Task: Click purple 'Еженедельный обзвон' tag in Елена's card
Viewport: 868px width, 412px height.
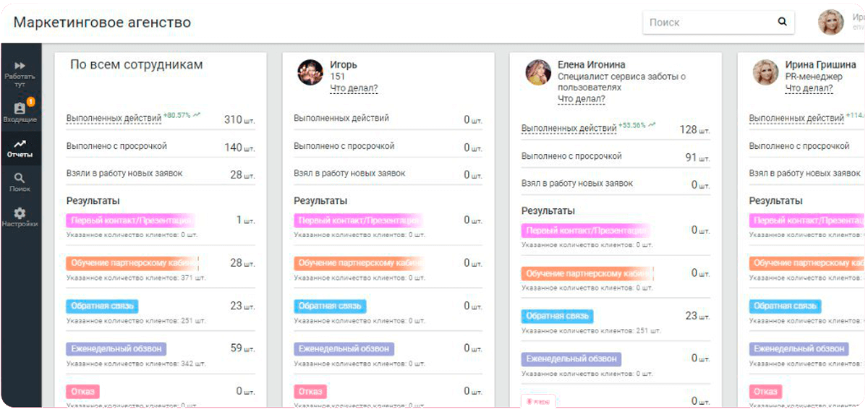Action: [x=571, y=359]
